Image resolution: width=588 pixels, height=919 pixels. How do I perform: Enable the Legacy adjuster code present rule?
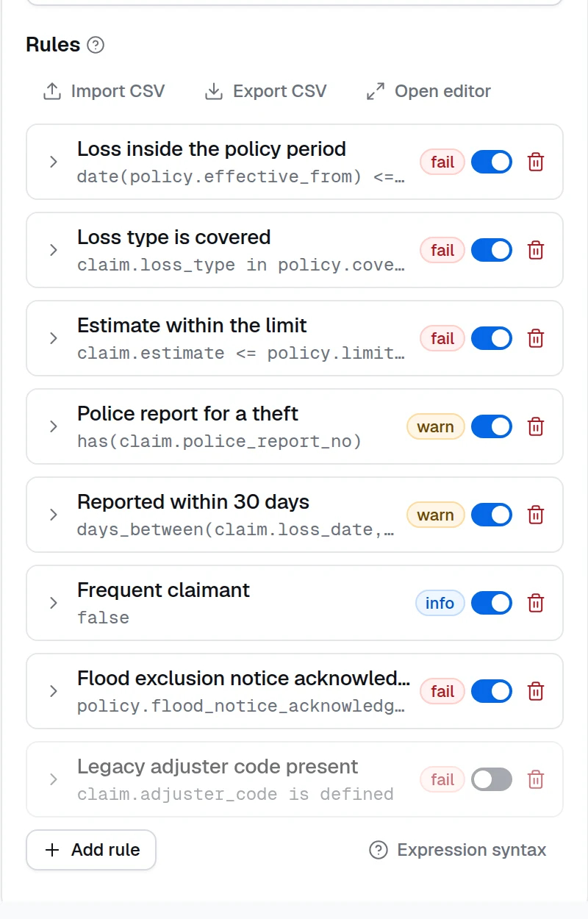click(x=491, y=779)
